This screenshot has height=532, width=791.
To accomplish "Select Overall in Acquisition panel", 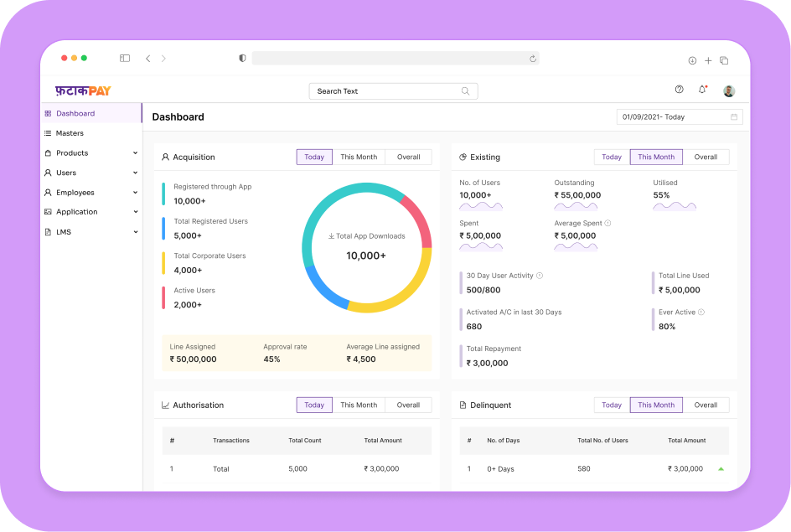I will click(x=409, y=157).
